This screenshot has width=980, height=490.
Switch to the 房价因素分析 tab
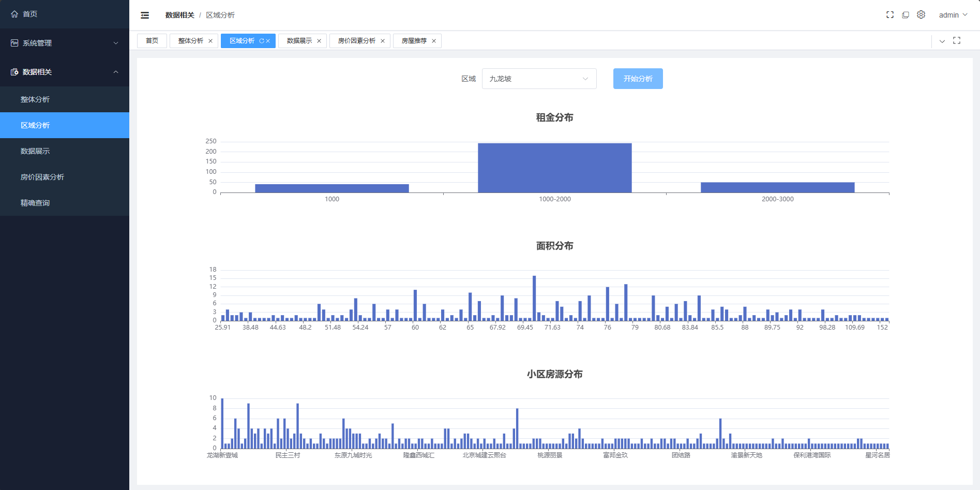pyautogui.click(x=357, y=41)
